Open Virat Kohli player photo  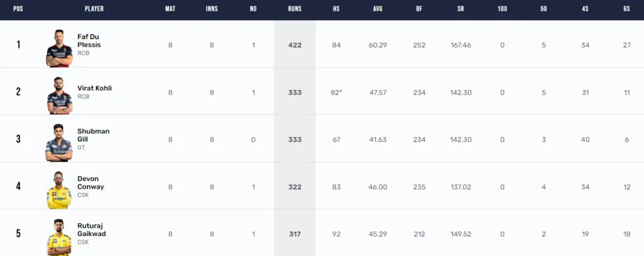59,96
